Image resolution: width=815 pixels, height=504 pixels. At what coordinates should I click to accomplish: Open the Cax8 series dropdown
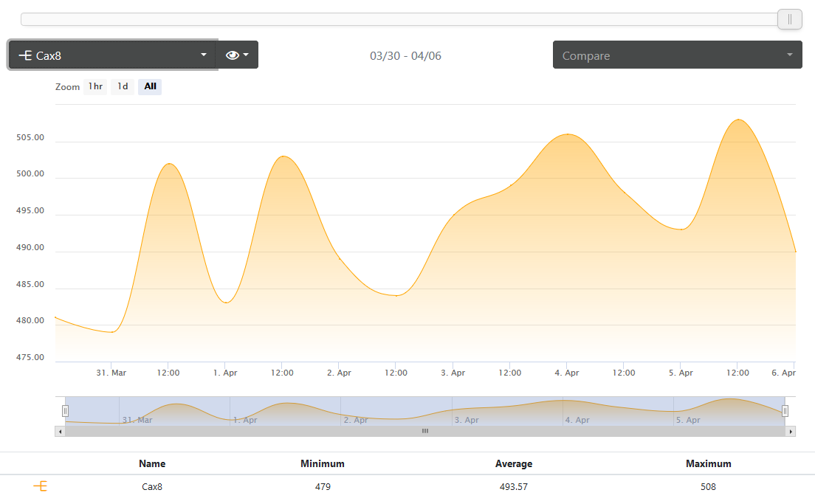pyautogui.click(x=112, y=55)
